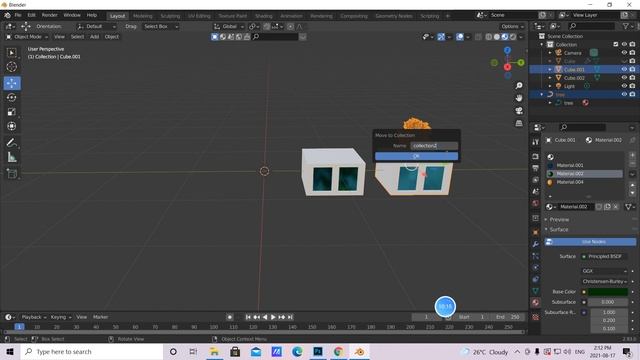Open the Add menu in viewport header
640x360 pixels.
coord(95,37)
